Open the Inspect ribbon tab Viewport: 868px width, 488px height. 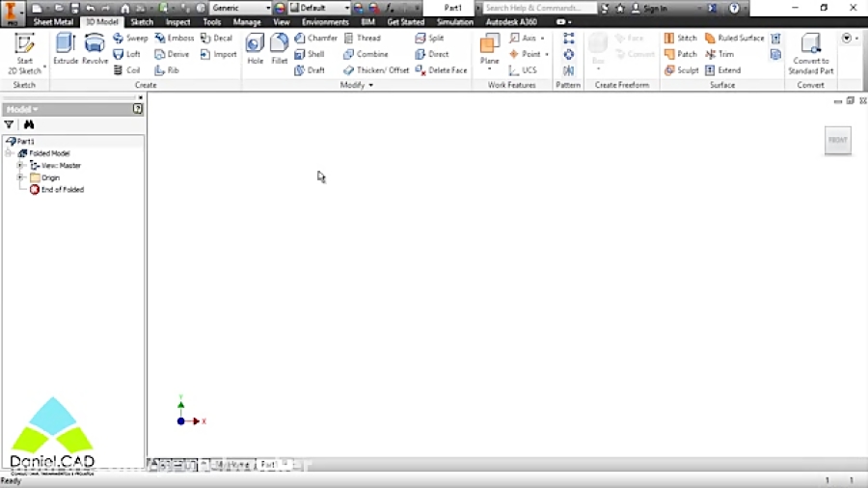pyautogui.click(x=177, y=21)
